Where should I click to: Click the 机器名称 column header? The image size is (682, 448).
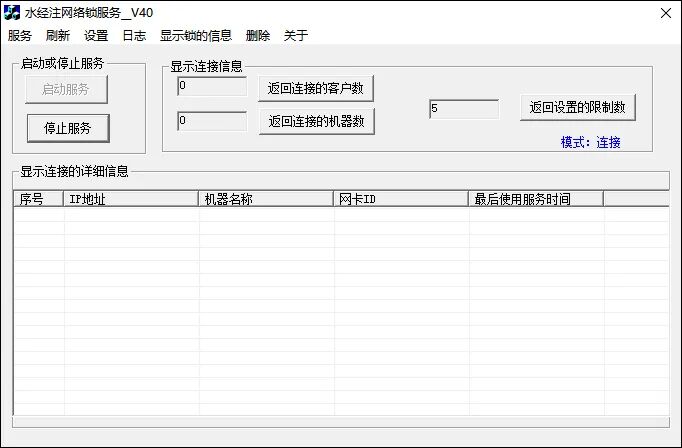[x=266, y=199]
